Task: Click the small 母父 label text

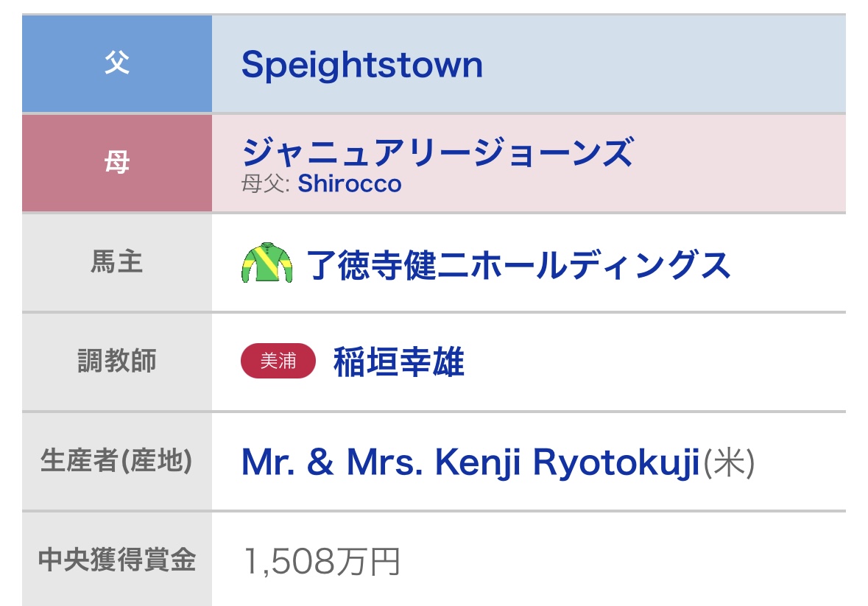Action: [x=267, y=183]
